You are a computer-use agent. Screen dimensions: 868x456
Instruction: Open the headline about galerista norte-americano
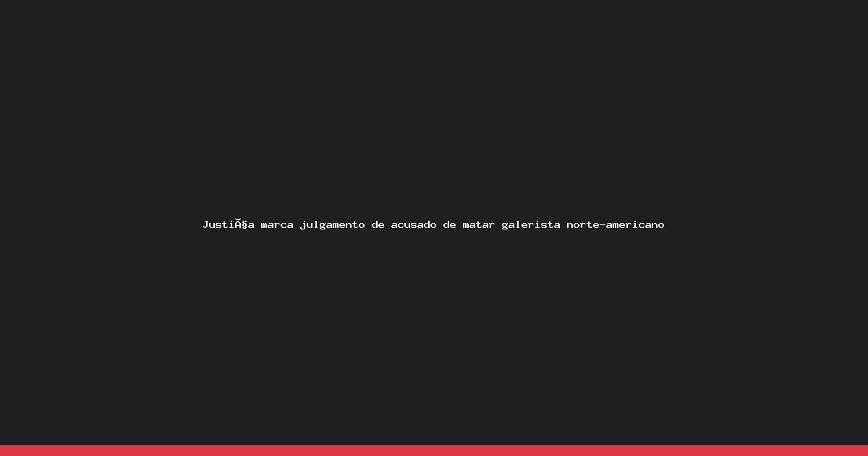click(x=433, y=224)
